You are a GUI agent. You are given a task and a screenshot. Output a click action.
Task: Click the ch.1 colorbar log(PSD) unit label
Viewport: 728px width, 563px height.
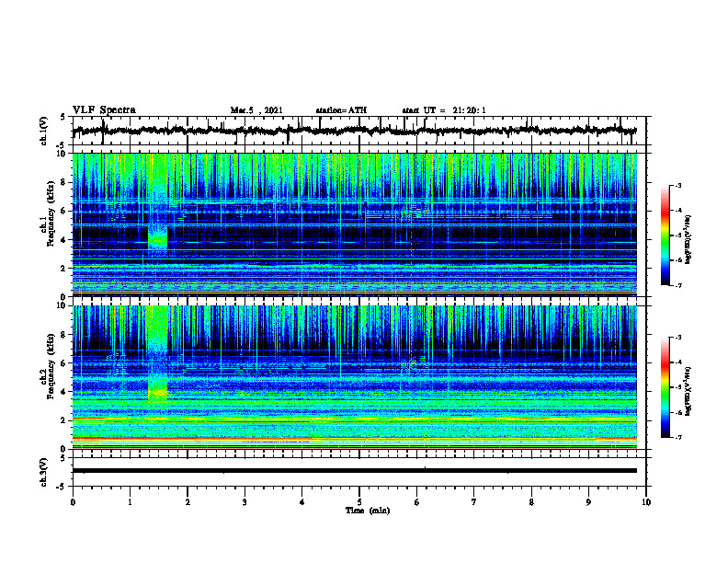[x=688, y=240]
